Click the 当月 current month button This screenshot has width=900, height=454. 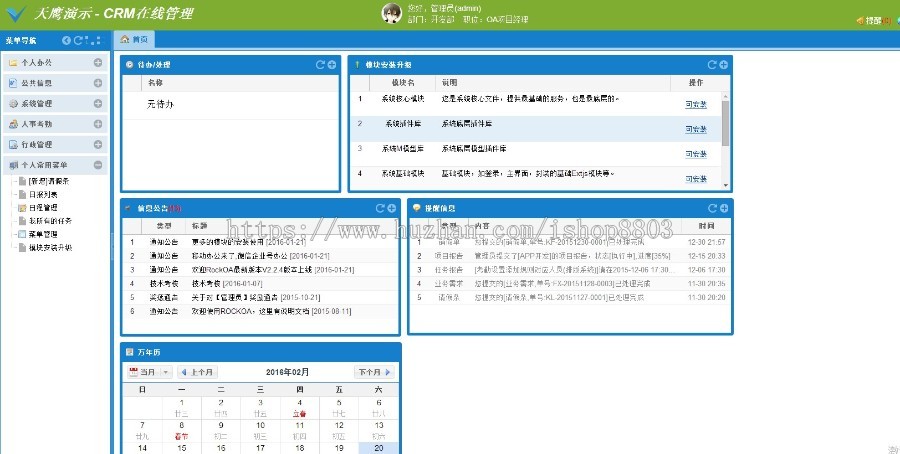pyautogui.click(x=143, y=372)
